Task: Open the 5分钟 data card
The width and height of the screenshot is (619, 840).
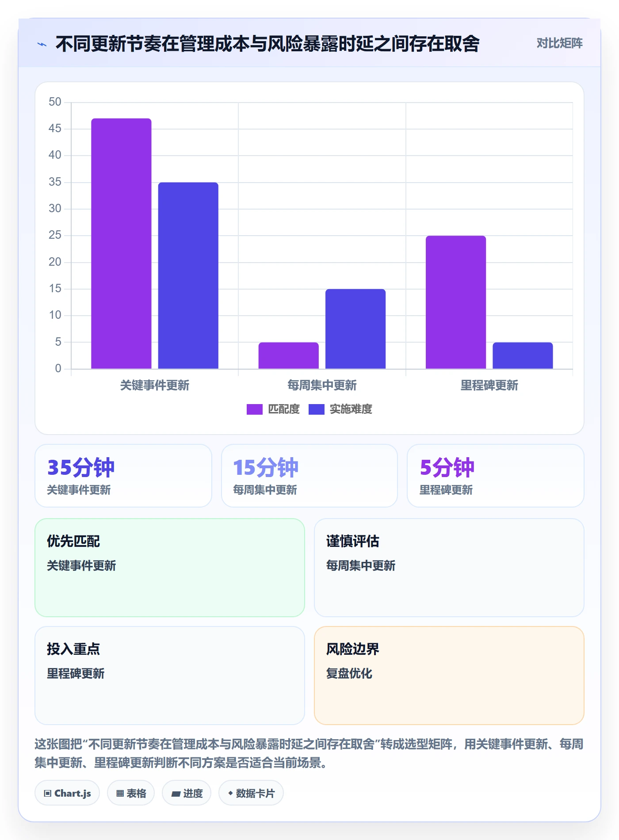Action: pos(496,476)
